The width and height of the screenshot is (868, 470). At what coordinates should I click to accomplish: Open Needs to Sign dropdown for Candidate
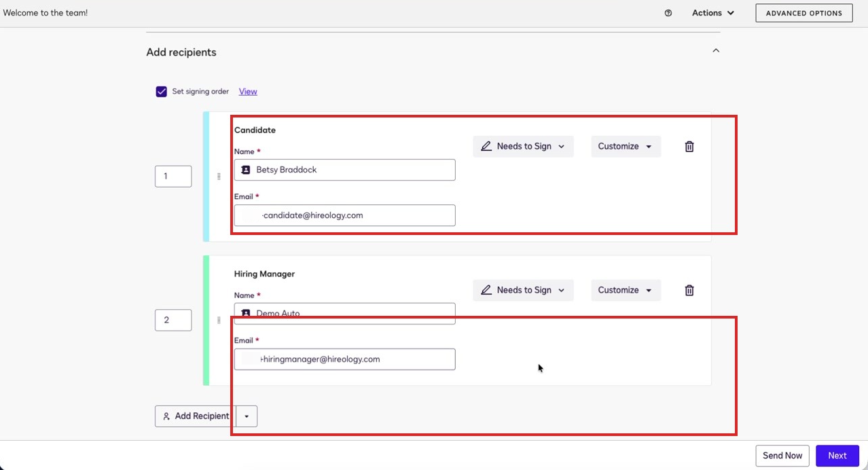click(x=524, y=147)
